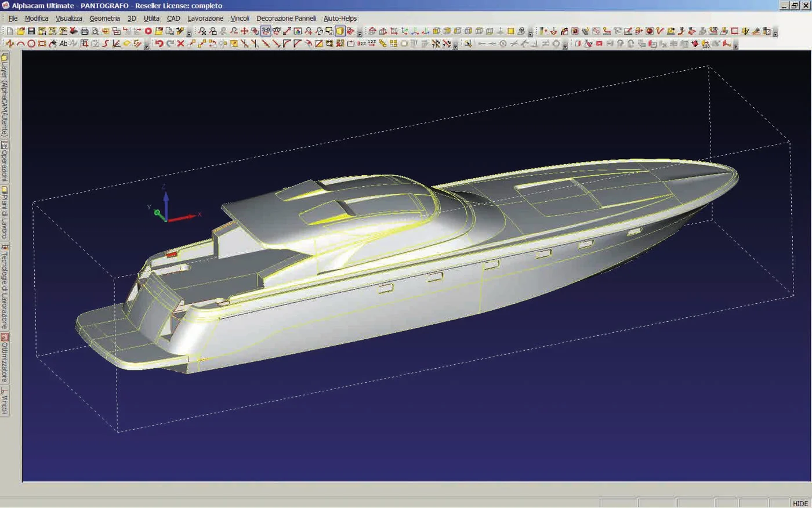This screenshot has height=508, width=812.
Task: Expand overflow arrow after geometry tools row
Action: click(x=146, y=45)
